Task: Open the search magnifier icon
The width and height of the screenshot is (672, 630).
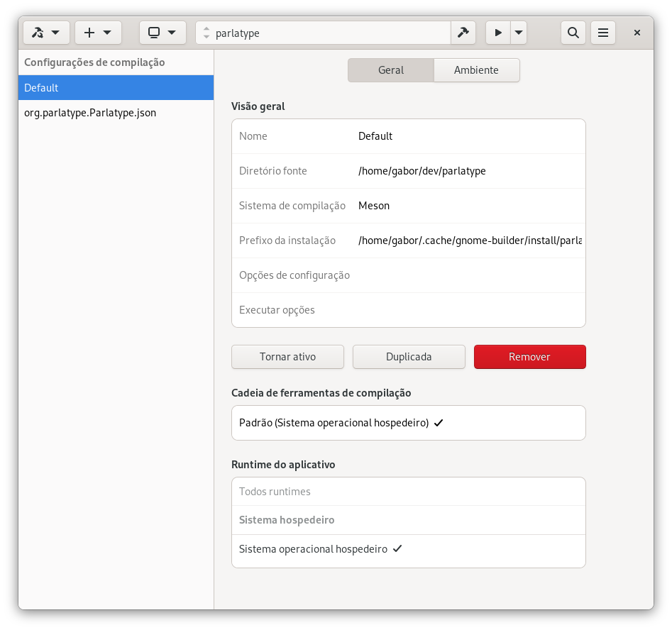Action: click(573, 33)
